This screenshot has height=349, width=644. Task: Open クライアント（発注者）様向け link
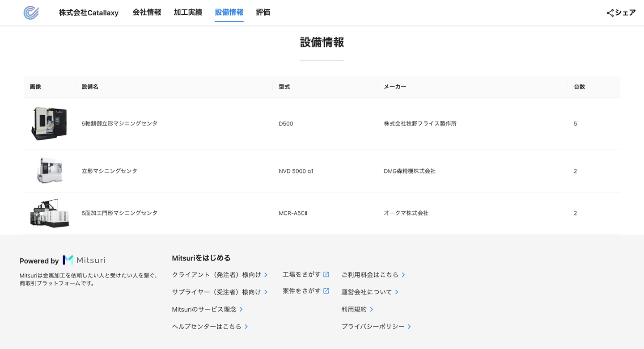click(216, 275)
